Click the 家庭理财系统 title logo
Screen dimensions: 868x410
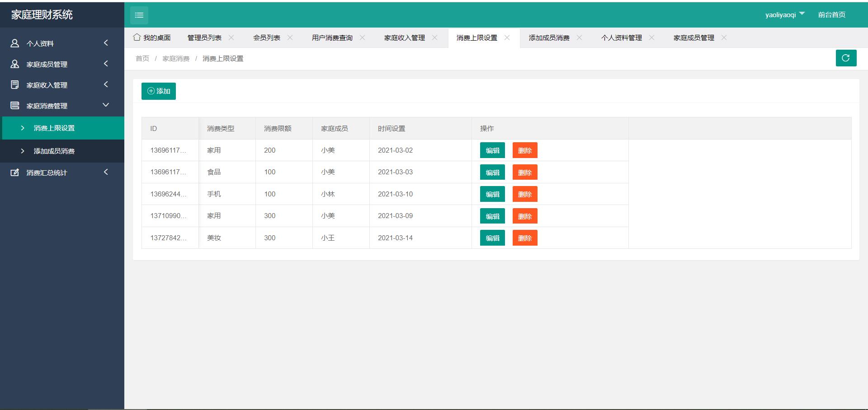click(42, 14)
